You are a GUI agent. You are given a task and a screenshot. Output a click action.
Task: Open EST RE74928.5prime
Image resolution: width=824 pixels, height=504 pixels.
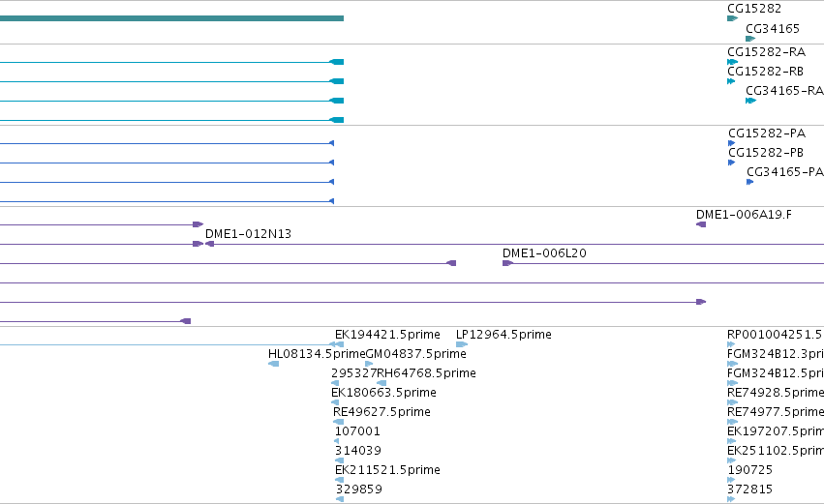776,393
